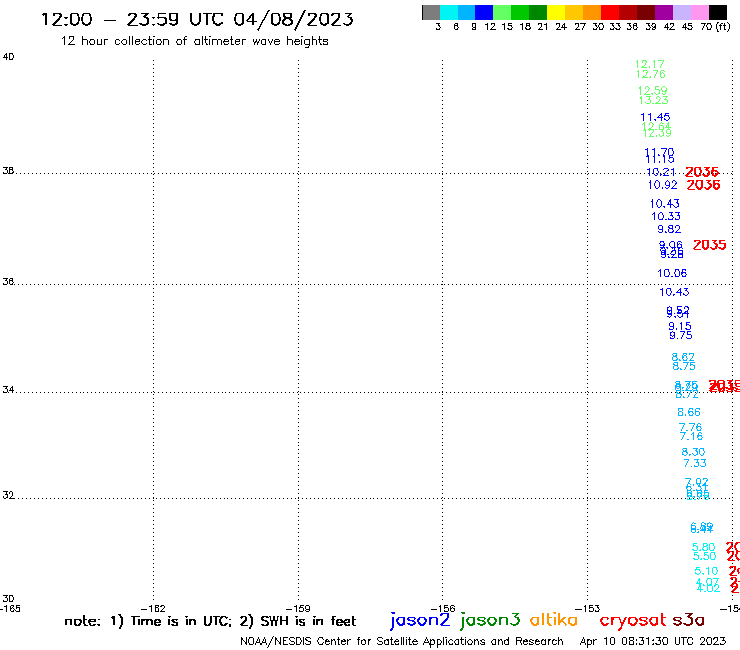Viewport: 740px width, 650px height.
Task: Click the latitude axis label 32
Action: tap(8, 496)
